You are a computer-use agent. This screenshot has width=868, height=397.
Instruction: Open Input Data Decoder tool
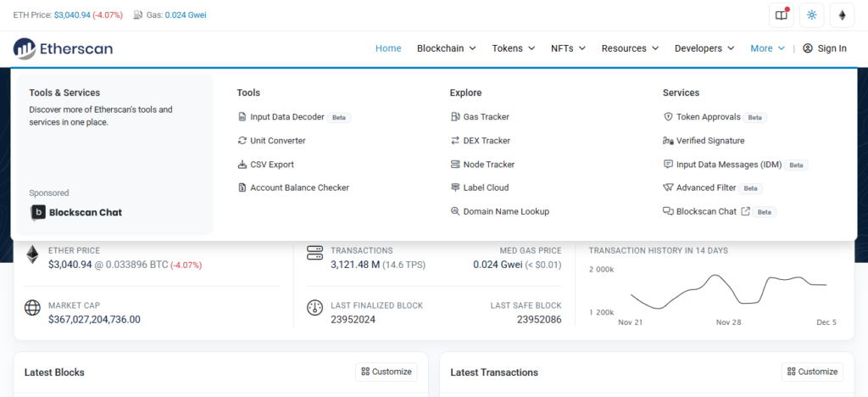click(287, 117)
